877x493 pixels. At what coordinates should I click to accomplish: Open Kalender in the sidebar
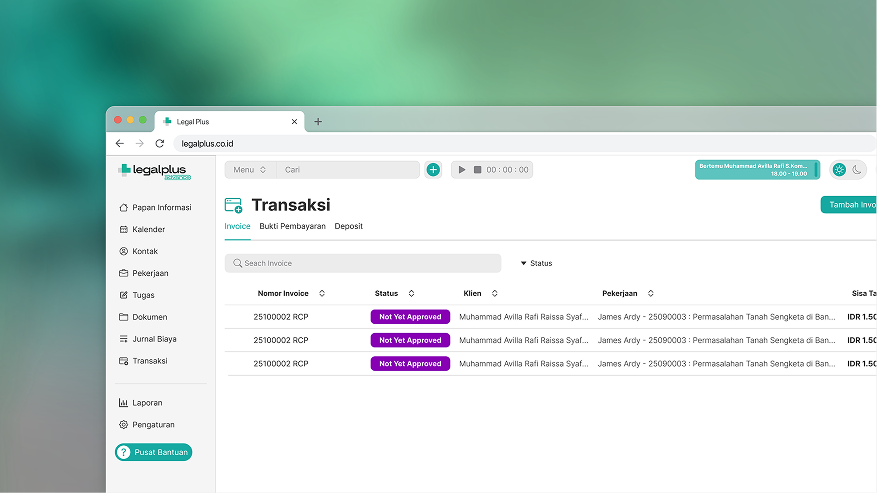[x=142, y=229]
